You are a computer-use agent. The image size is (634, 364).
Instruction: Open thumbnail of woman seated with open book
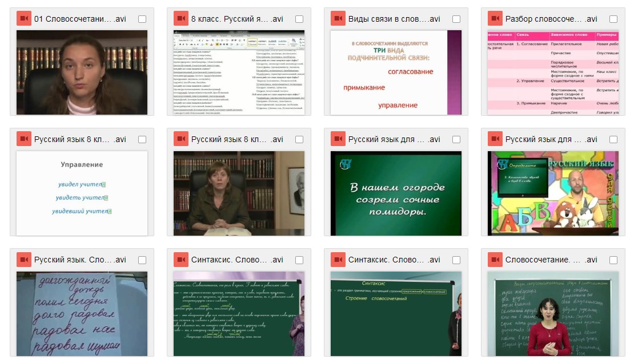[x=239, y=193]
